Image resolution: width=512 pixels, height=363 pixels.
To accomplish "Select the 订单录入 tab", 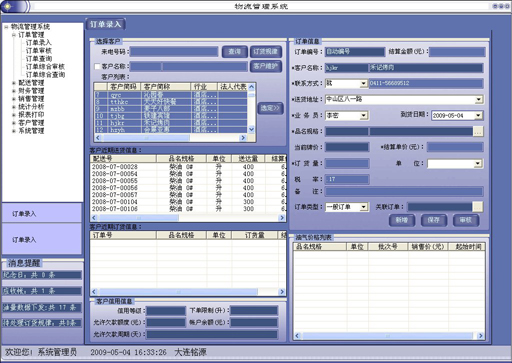I will pyautogui.click(x=106, y=24).
